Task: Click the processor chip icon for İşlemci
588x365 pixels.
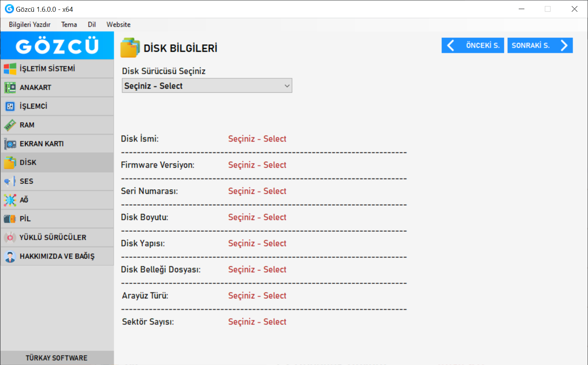Action: pos(10,106)
